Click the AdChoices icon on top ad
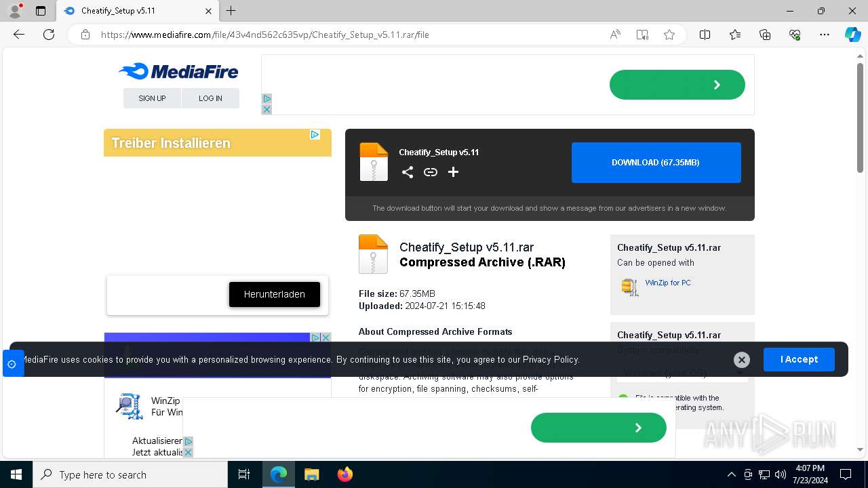The image size is (868, 488). coord(267,99)
